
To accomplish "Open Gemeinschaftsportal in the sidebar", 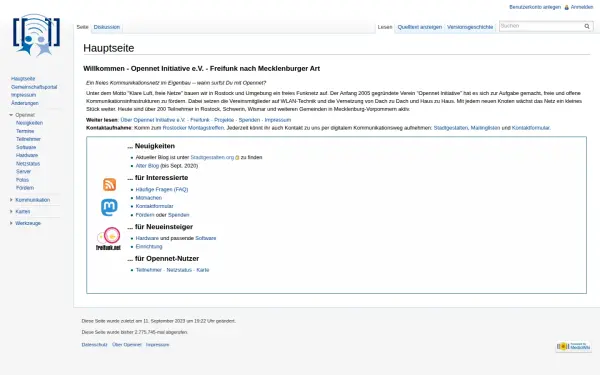I will 34,87.
